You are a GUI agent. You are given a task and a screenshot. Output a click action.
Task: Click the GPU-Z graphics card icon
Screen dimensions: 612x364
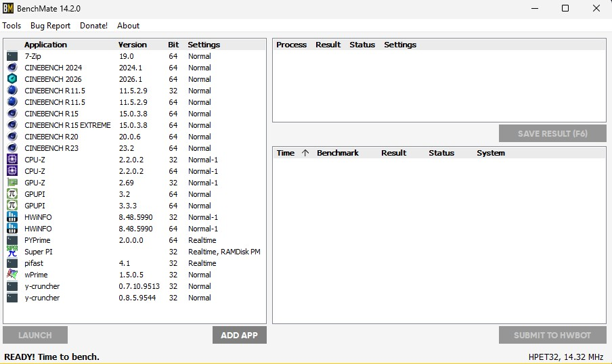tap(12, 183)
